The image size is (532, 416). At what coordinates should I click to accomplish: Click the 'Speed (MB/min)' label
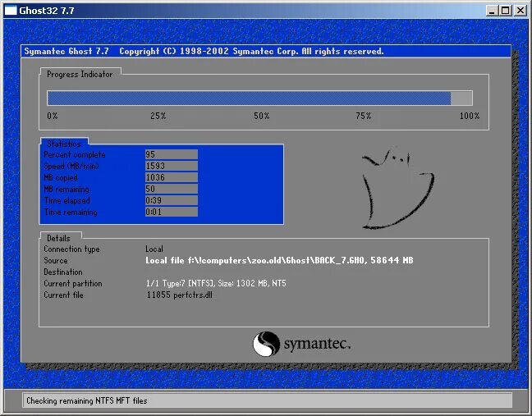71,166
